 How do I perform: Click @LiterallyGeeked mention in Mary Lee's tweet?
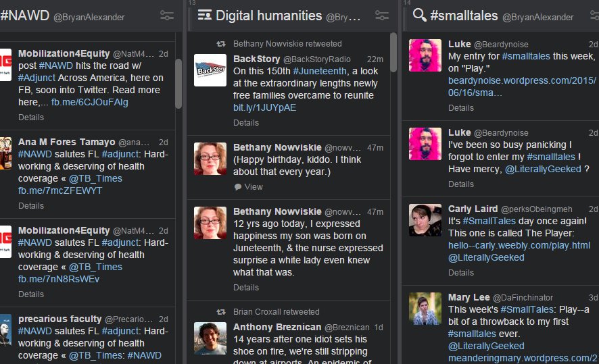tap(486, 346)
